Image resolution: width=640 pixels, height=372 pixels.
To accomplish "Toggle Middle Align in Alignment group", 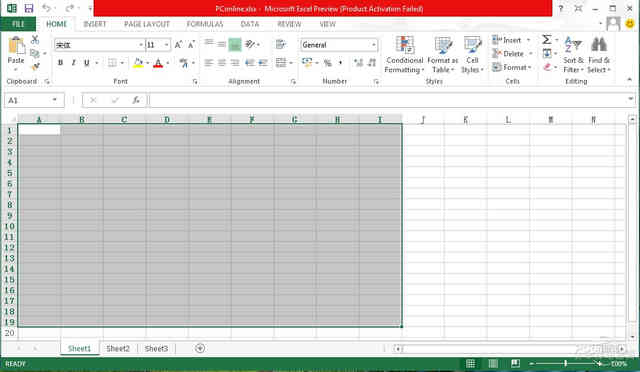I will pos(222,44).
